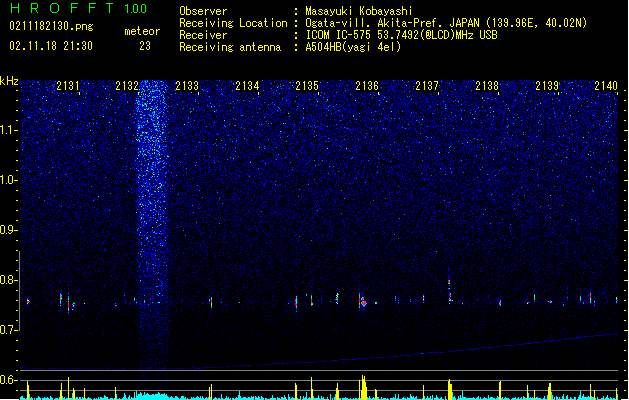The height and width of the screenshot is (400, 629).
Task: Click the Receiving Location label
Action: point(233,23)
